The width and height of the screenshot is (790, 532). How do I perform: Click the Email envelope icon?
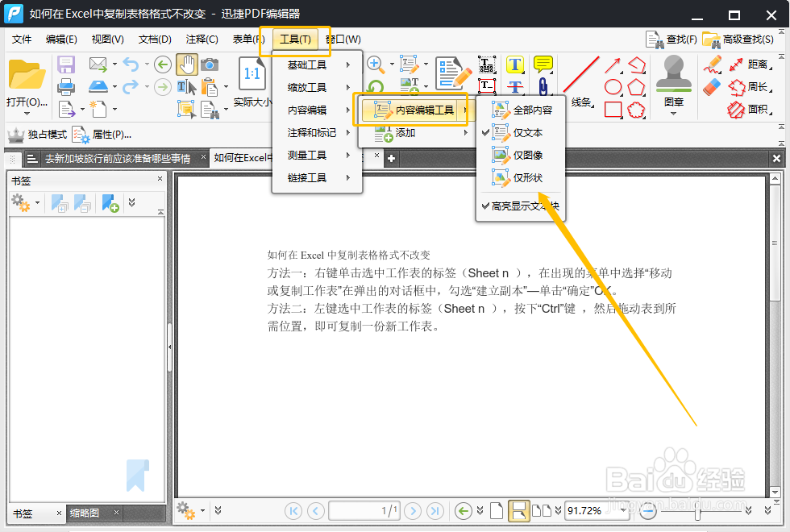[98, 64]
